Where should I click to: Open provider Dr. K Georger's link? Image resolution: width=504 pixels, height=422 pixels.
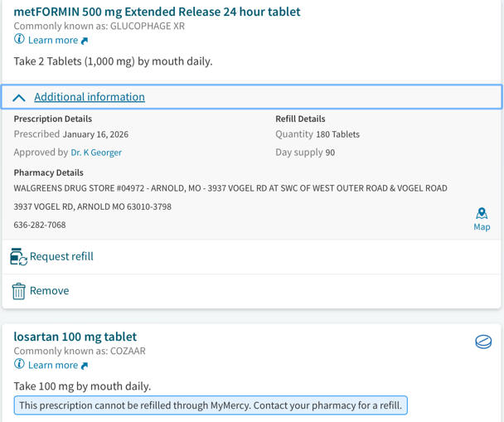(x=96, y=153)
